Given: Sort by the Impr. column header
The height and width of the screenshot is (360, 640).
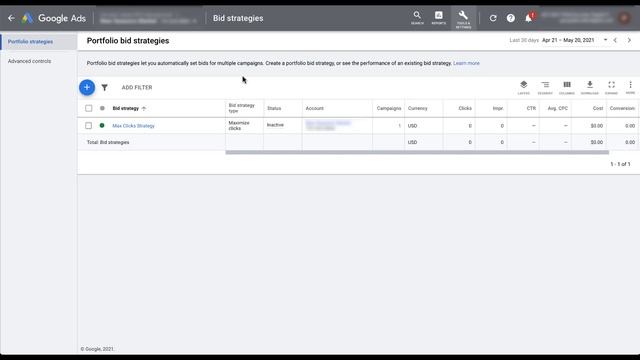Looking at the screenshot, I should 498,108.
